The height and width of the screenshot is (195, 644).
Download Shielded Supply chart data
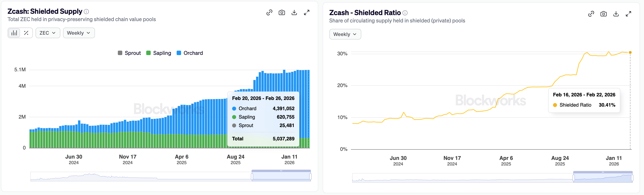click(x=294, y=12)
